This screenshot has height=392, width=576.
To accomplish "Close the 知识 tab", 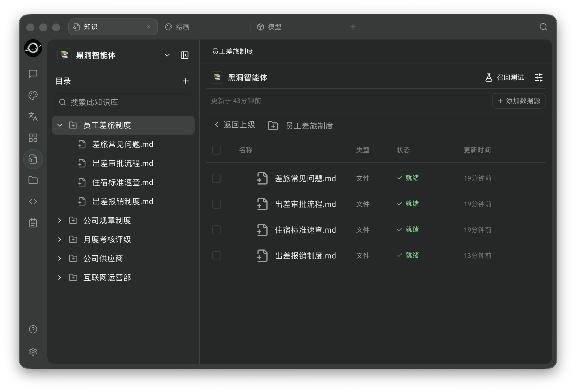I will [x=148, y=27].
